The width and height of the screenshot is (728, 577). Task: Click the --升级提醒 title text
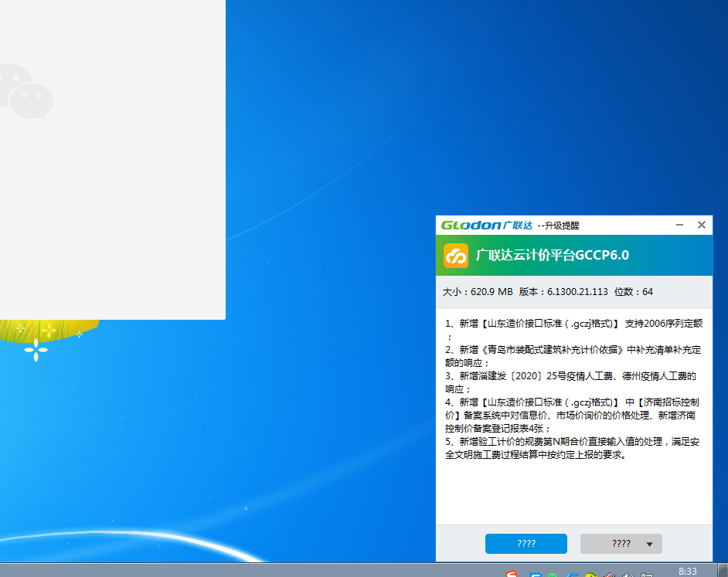tap(559, 226)
